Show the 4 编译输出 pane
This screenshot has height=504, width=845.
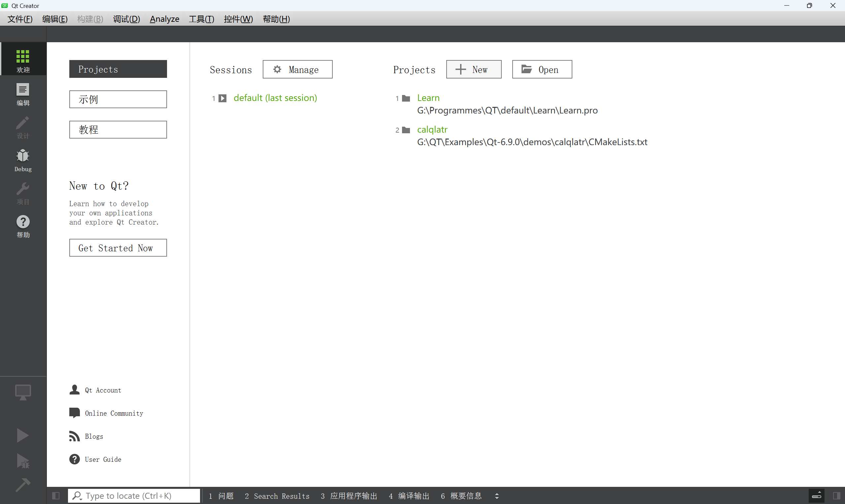(409, 496)
